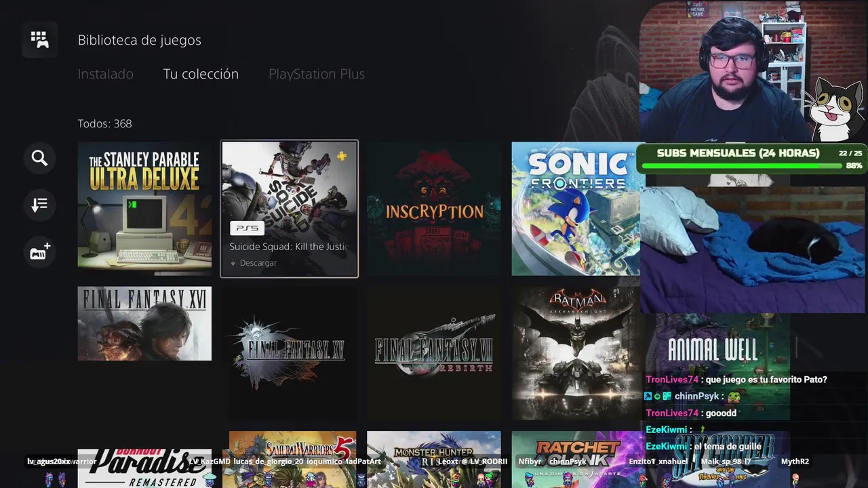Choose the Final Fantasy XV tile
Viewport: 868px width, 488px height.
point(290,353)
